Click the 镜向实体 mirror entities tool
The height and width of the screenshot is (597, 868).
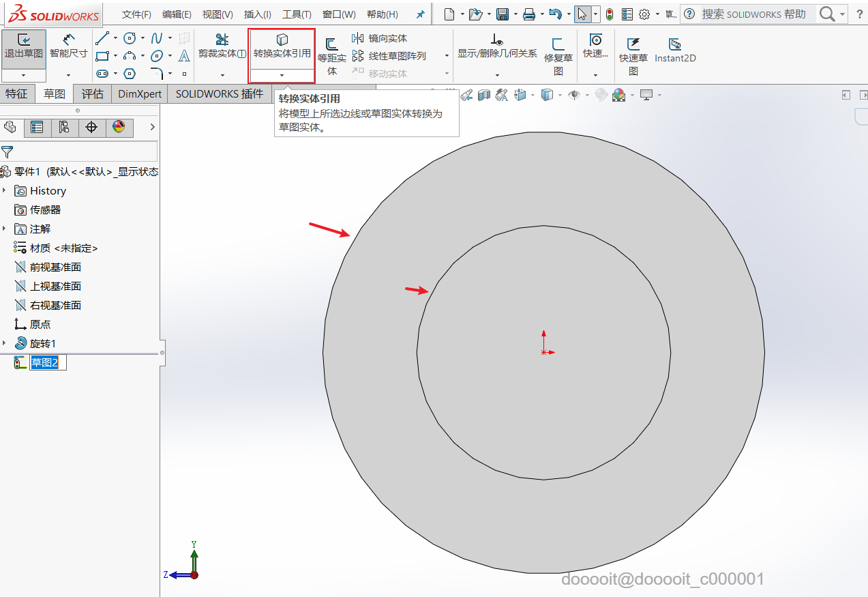[x=380, y=38]
